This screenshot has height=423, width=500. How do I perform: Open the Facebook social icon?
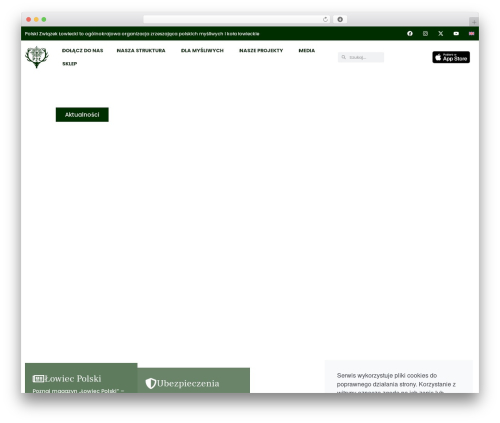tap(410, 33)
